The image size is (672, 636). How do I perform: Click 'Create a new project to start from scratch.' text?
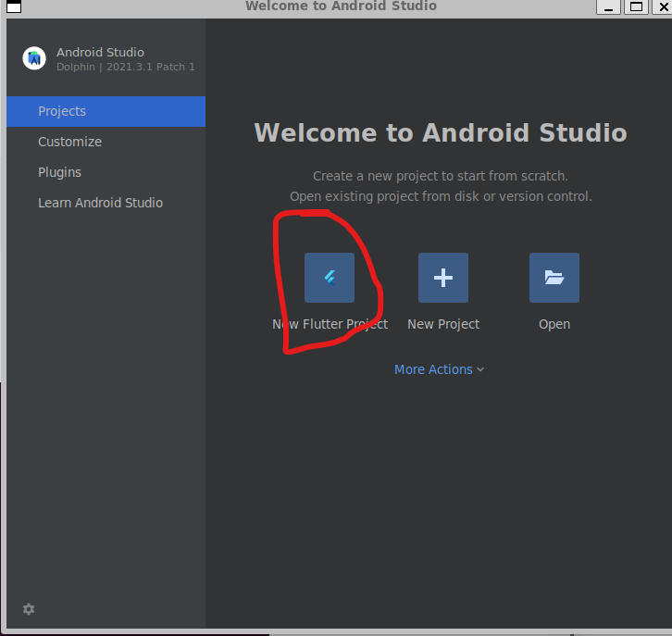(441, 176)
